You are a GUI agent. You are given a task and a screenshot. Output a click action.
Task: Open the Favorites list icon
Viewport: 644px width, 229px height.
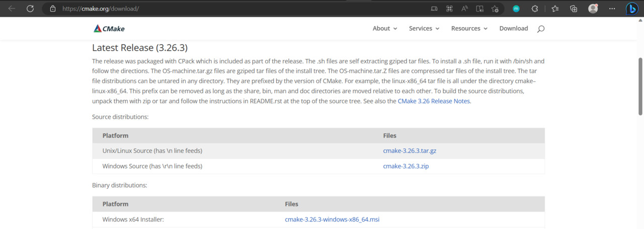click(x=555, y=9)
